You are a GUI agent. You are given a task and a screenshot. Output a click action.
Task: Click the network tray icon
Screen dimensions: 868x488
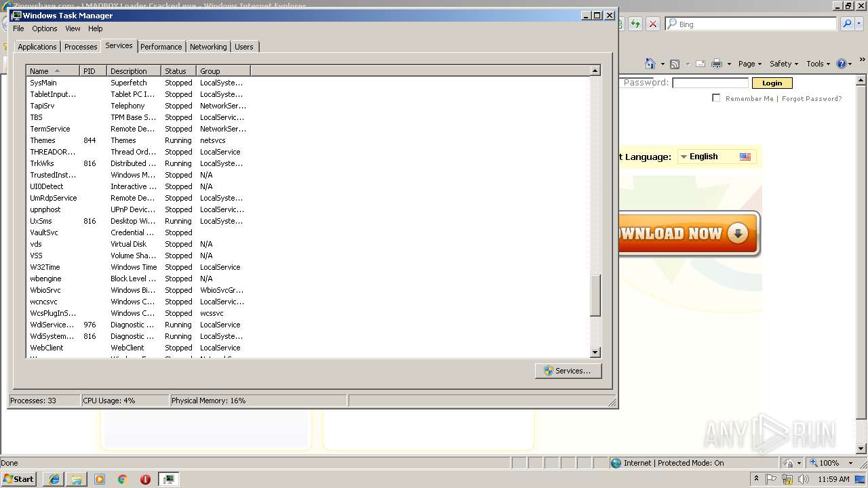(x=787, y=479)
